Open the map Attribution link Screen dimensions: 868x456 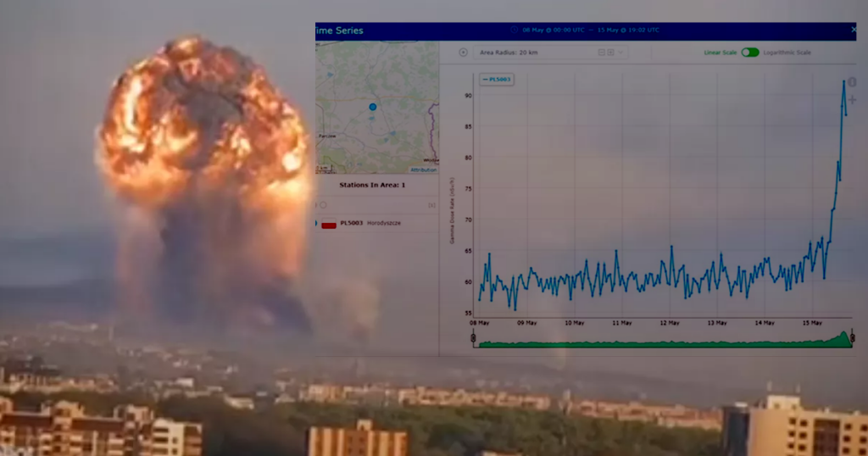424,170
